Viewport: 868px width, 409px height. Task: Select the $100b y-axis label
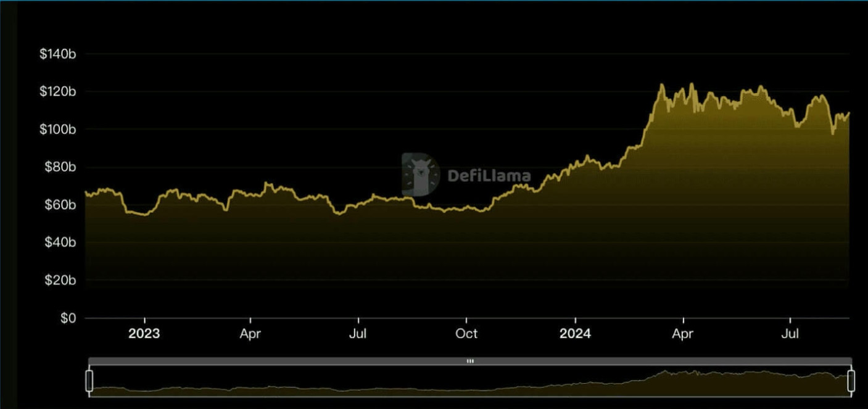tap(57, 130)
